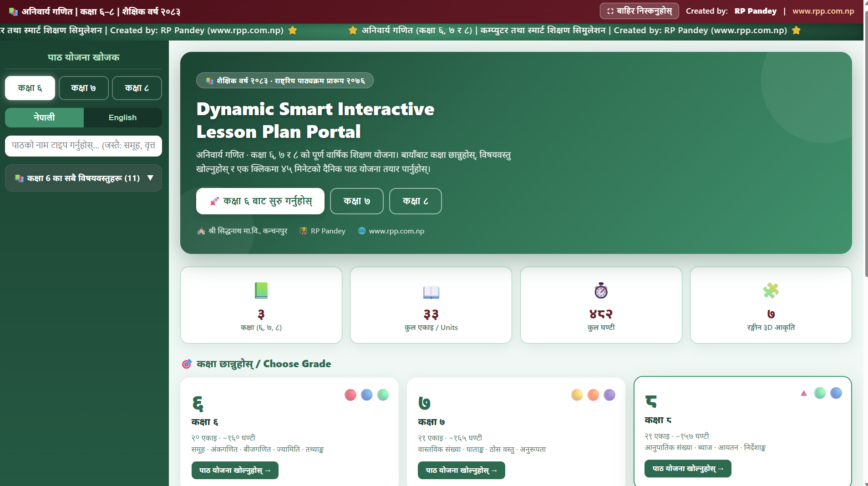868x486 pixels.
Task: Click the कक्षा (६, ७, ८) label
Action: pyautogui.click(x=261, y=328)
